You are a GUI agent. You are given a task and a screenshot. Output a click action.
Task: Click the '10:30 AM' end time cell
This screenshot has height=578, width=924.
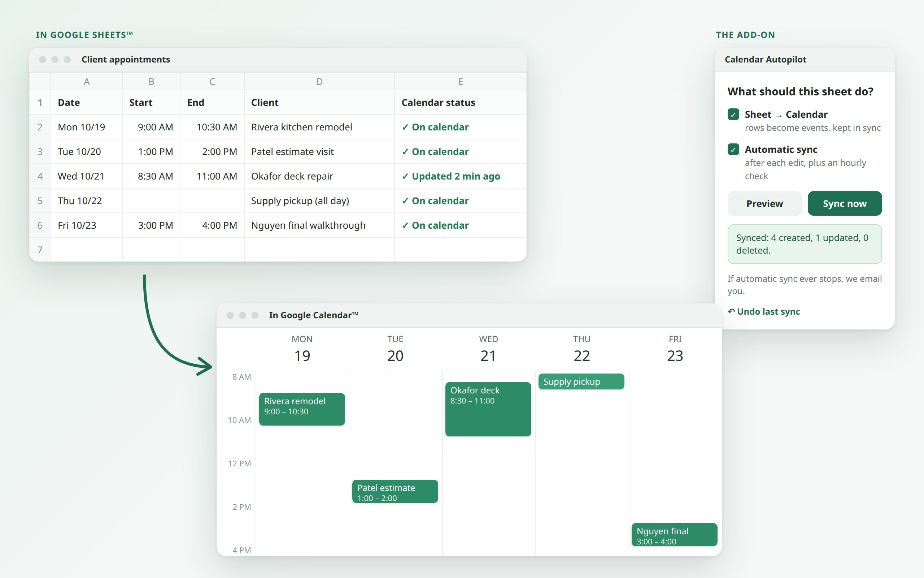coord(212,127)
